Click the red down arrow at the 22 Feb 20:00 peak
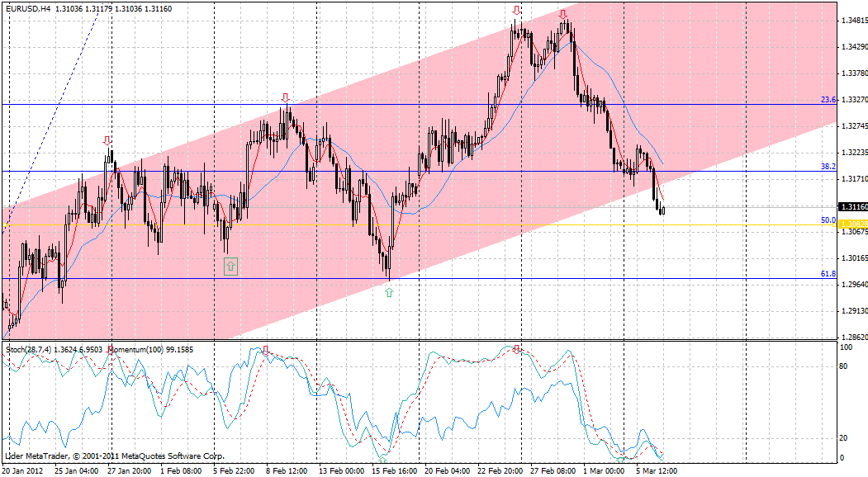 [x=518, y=12]
